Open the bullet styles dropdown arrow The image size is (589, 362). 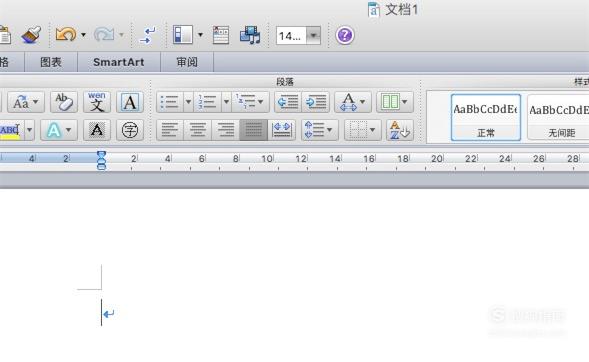pyautogui.click(x=188, y=102)
